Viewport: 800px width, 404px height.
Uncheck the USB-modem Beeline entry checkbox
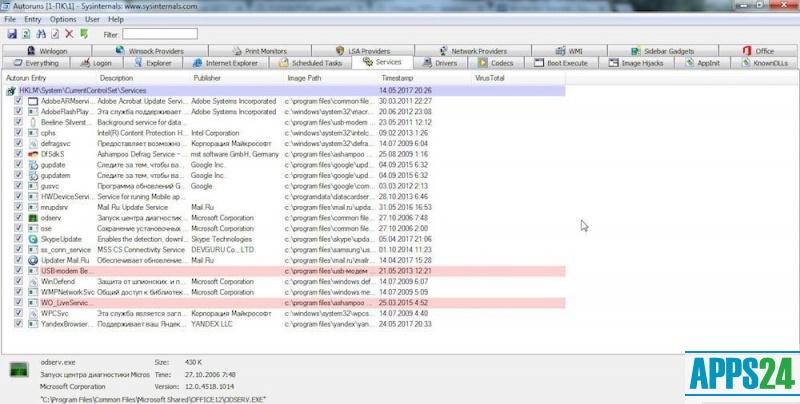pos(19,271)
